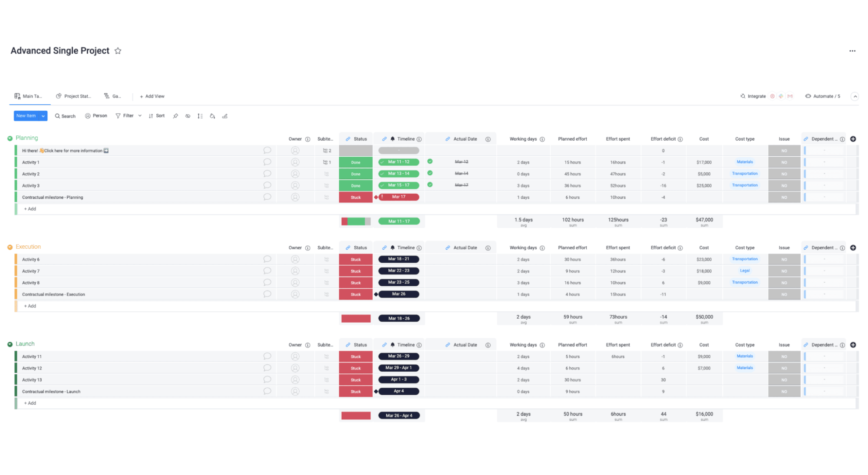Select Person filter in toolbar
This screenshot has width=868, height=475.
95,116
